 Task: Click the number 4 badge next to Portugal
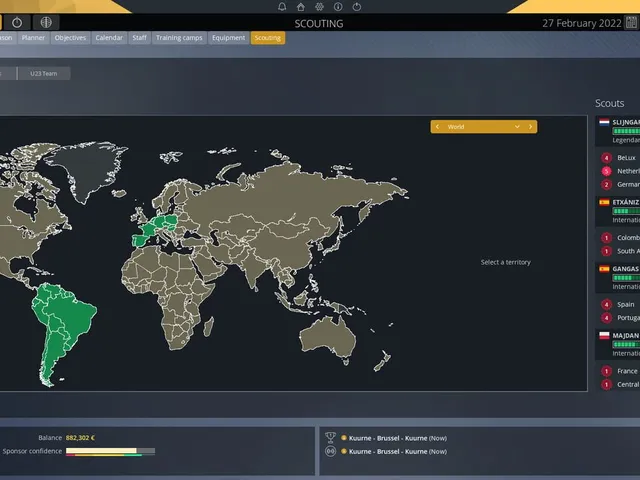pos(607,318)
